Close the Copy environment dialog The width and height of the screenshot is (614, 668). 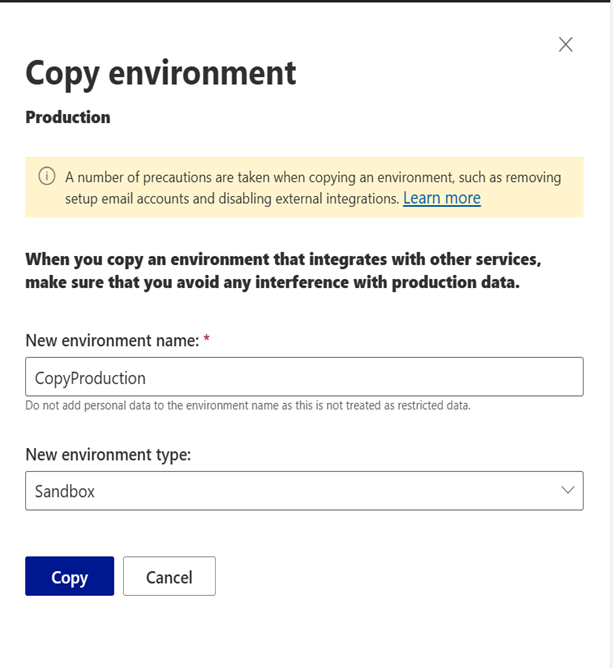coord(565,44)
